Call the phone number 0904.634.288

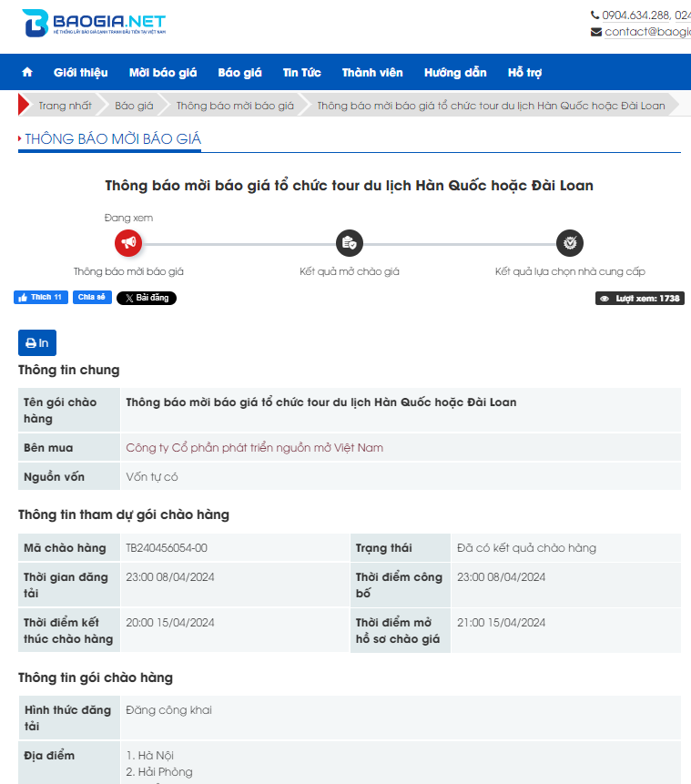coord(635,15)
